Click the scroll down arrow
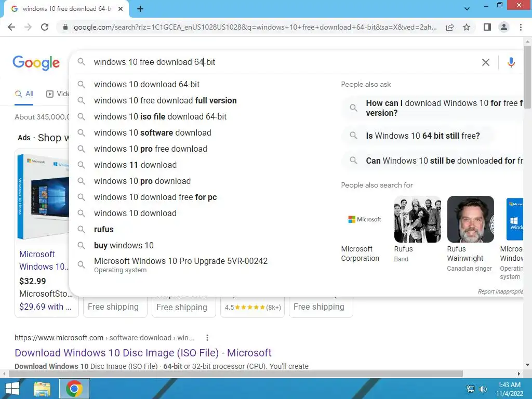Image resolution: width=532 pixels, height=399 pixels. [527, 365]
